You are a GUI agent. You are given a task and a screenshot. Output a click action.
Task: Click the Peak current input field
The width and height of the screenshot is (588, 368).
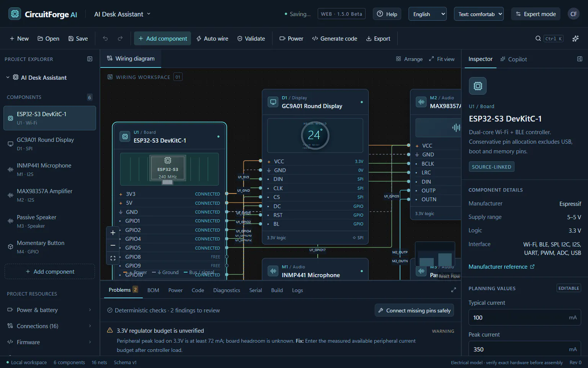point(524,349)
